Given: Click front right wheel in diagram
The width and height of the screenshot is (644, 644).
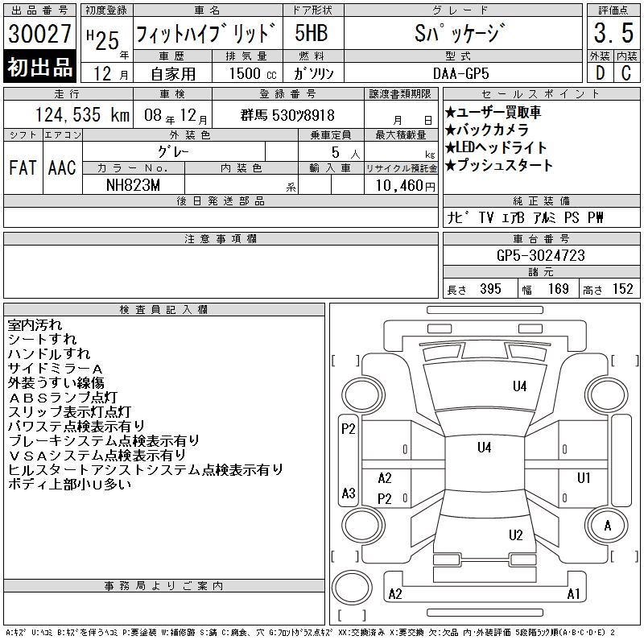Looking at the screenshot, I should (x=607, y=394).
